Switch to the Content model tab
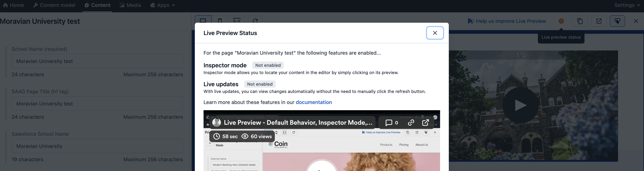This screenshot has height=171, width=644. pos(54,5)
